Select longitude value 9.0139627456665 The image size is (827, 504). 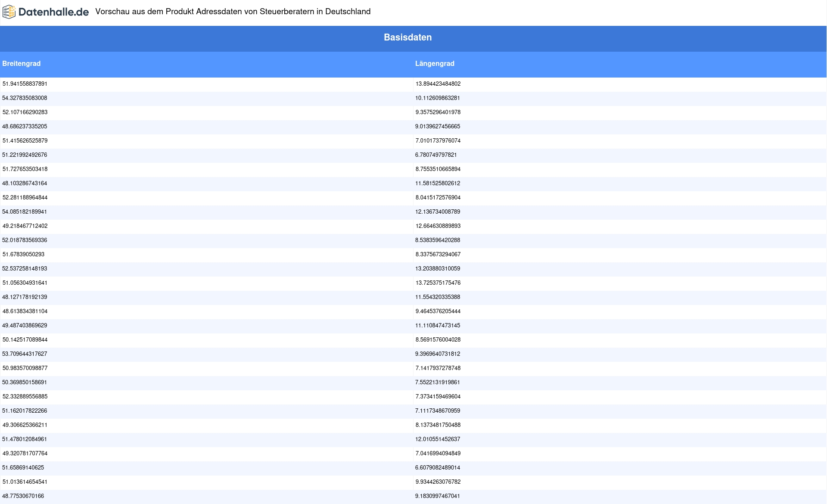[438, 127]
